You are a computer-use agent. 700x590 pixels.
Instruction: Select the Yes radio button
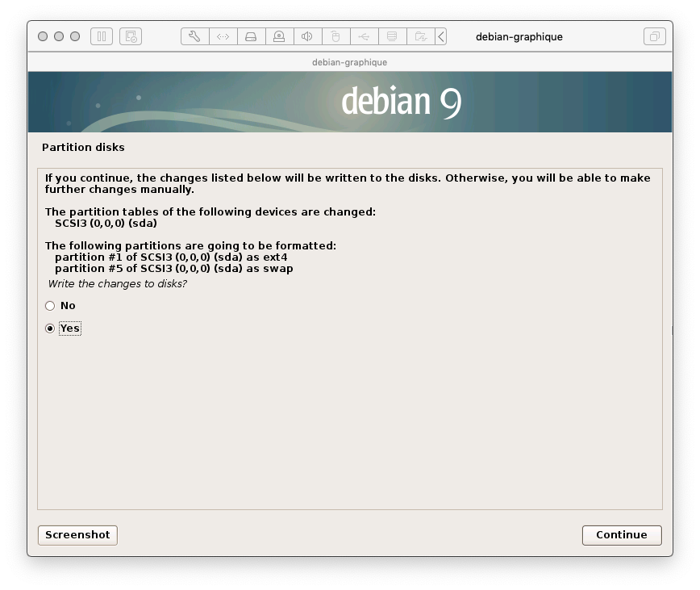[50, 328]
